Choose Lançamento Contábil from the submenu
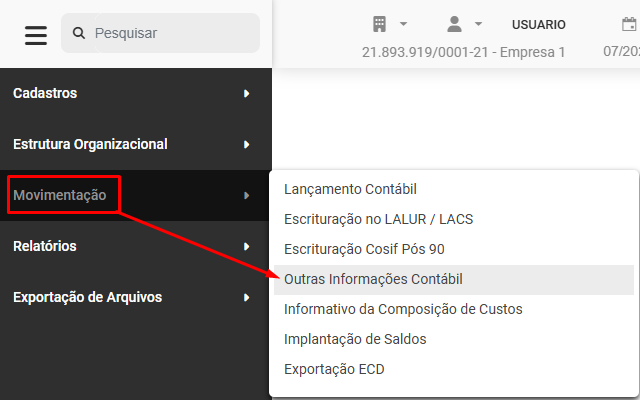640x400 pixels. [x=350, y=189]
